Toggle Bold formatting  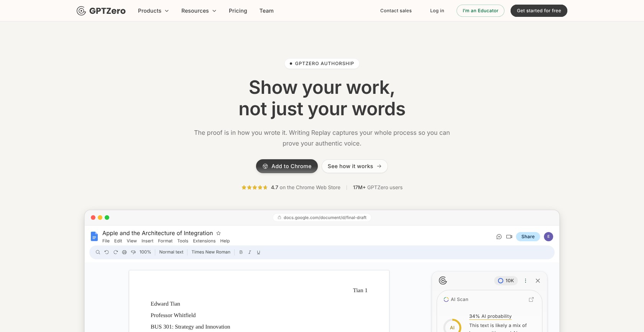(x=241, y=252)
